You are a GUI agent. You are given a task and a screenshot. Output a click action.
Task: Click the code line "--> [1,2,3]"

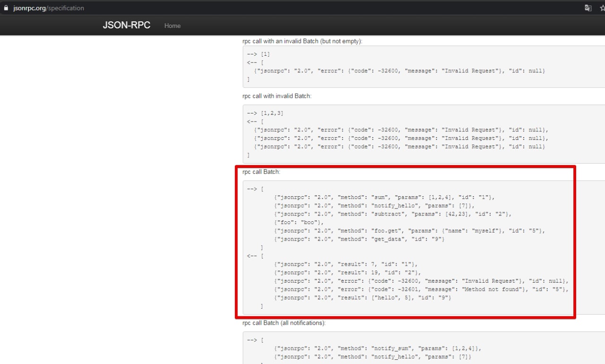click(x=265, y=113)
